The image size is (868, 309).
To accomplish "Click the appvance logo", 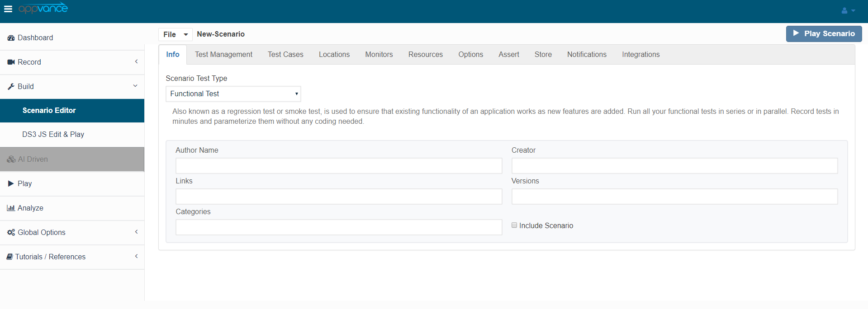I will pyautogui.click(x=43, y=8).
